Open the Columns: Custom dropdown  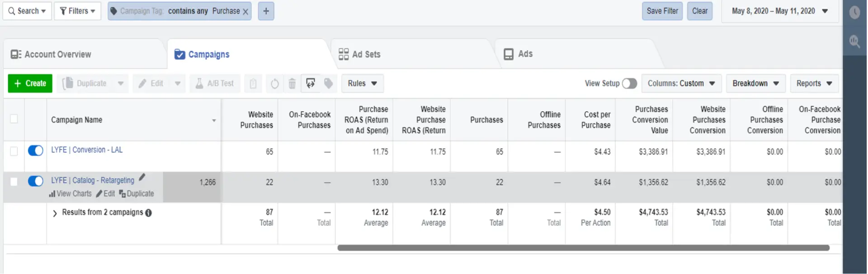681,84
